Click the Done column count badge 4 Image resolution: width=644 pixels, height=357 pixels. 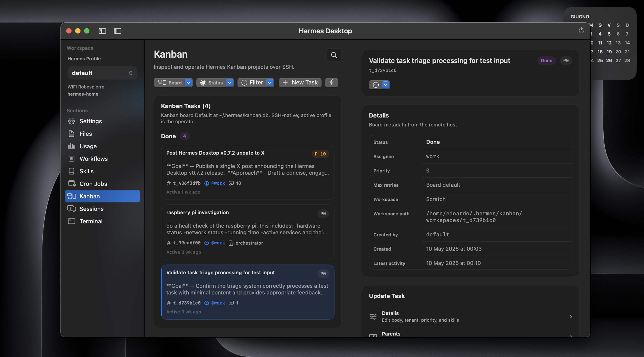coord(184,136)
